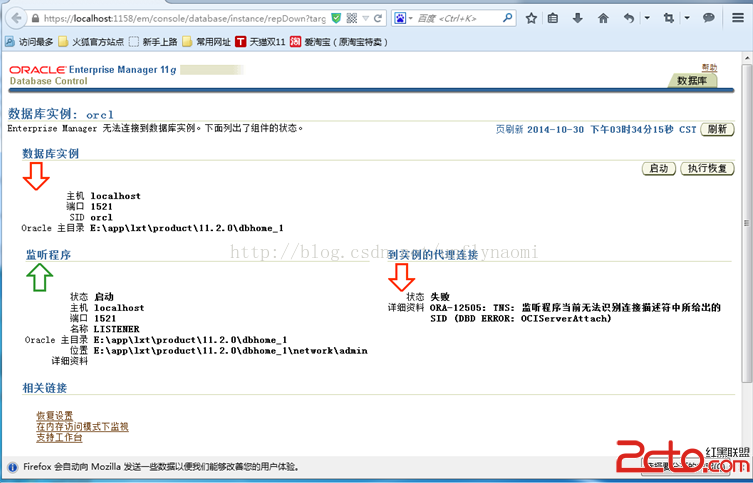The height and width of the screenshot is (483, 753).
Task: Open the Firefox hamburger menu
Action: pos(738,18)
